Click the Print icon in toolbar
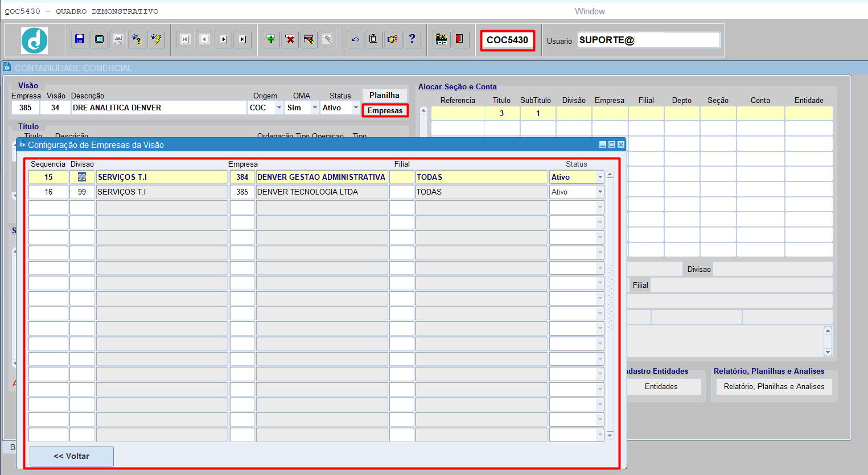868x475 pixels. pos(118,39)
